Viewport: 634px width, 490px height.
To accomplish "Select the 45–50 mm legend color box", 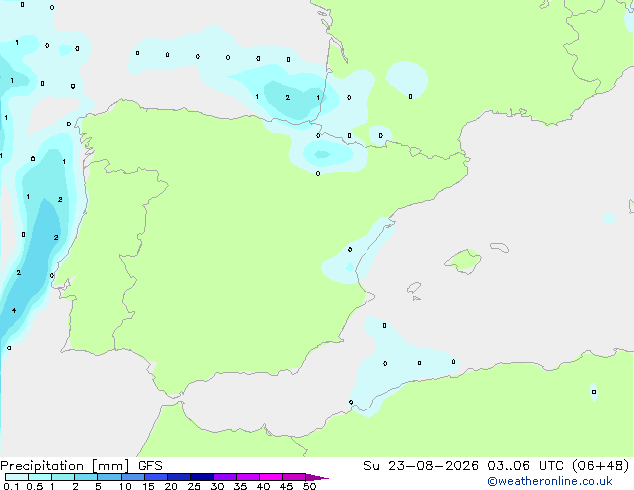I will [x=294, y=477].
